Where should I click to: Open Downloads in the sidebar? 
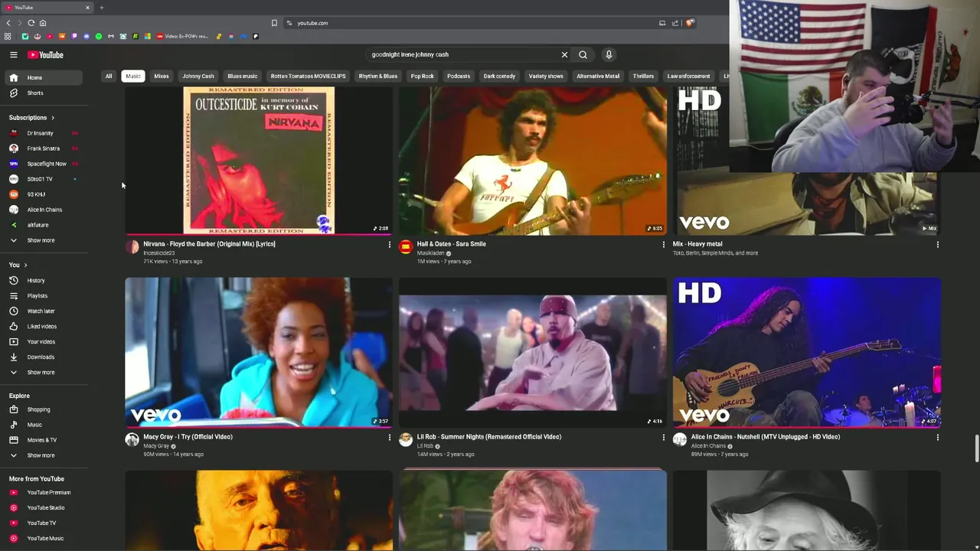[43, 357]
